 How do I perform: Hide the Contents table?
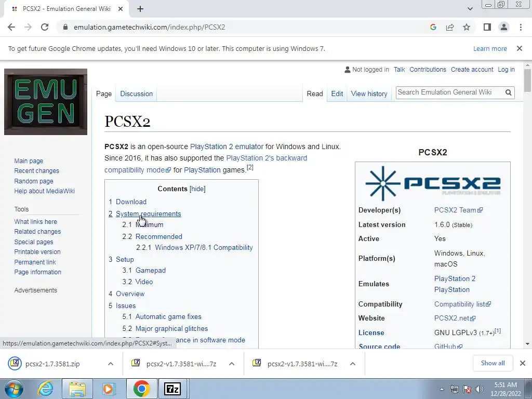(197, 189)
